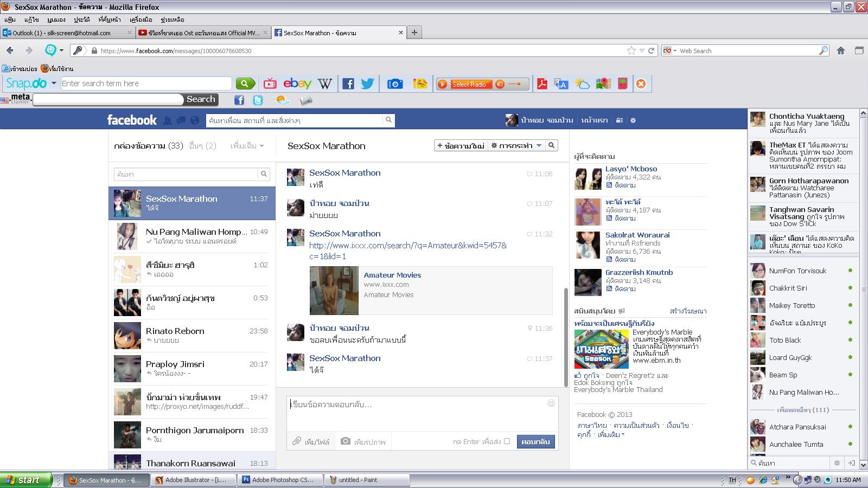Click the Snap.do green search button
The height and width of the screenshot is (488, 868).
[245, 84]
